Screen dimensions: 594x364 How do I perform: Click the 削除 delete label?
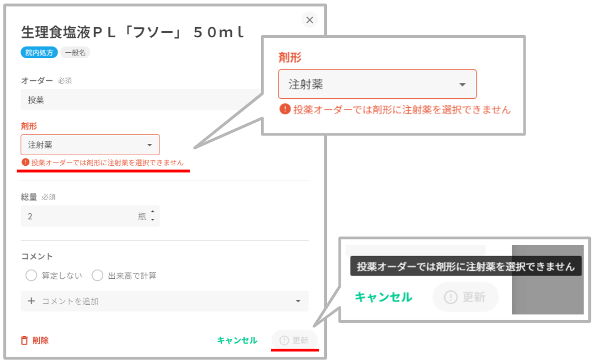click(41, 340)
